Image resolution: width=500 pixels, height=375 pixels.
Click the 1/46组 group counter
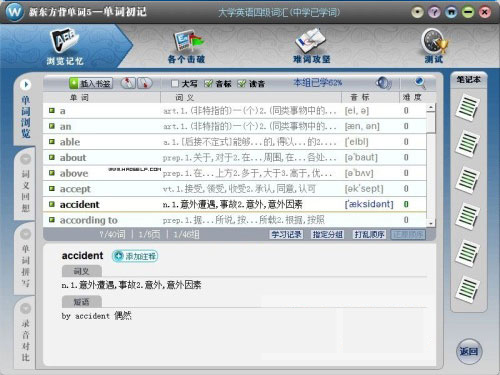[186, 235]
